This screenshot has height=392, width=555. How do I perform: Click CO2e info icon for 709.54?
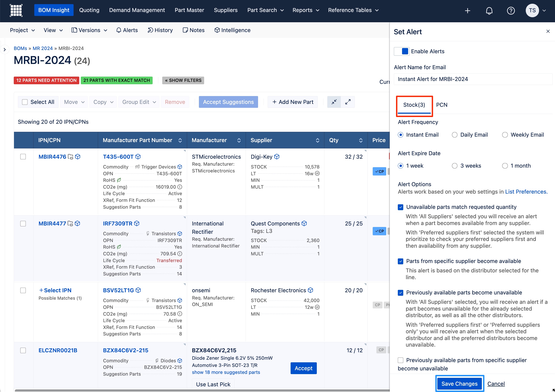pos(180,254)
